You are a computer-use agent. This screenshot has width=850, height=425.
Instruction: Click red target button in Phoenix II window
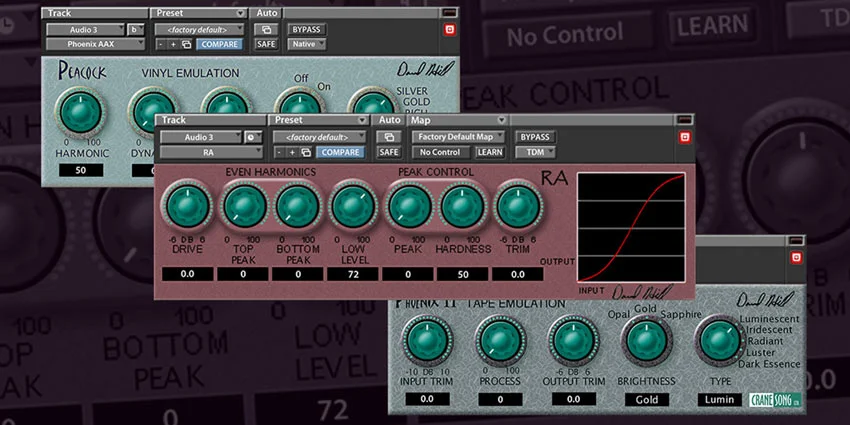[796, 257]
